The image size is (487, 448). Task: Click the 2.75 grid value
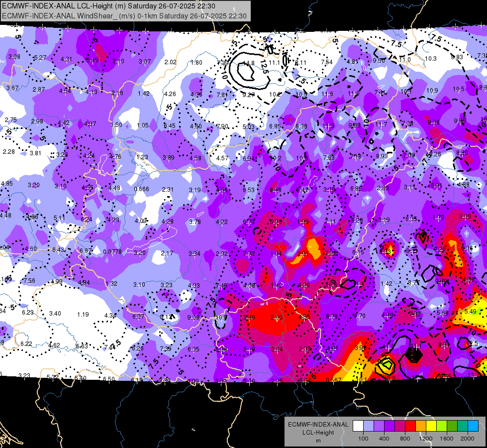pos(10,120)
